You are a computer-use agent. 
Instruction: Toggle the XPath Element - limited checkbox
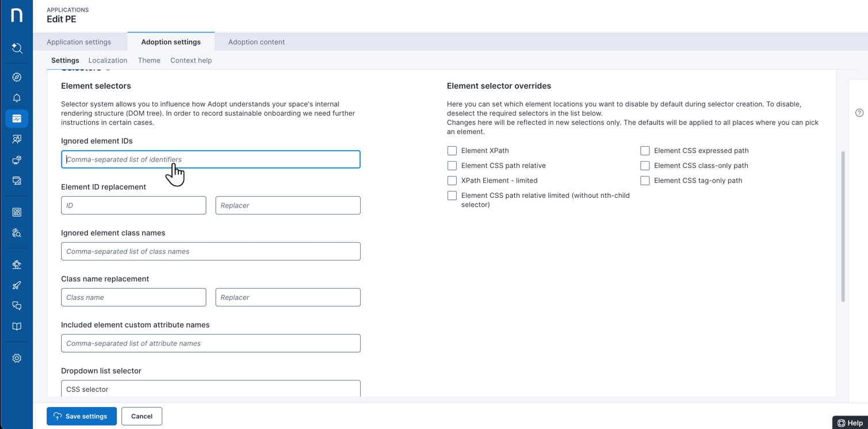pos(452,181)
